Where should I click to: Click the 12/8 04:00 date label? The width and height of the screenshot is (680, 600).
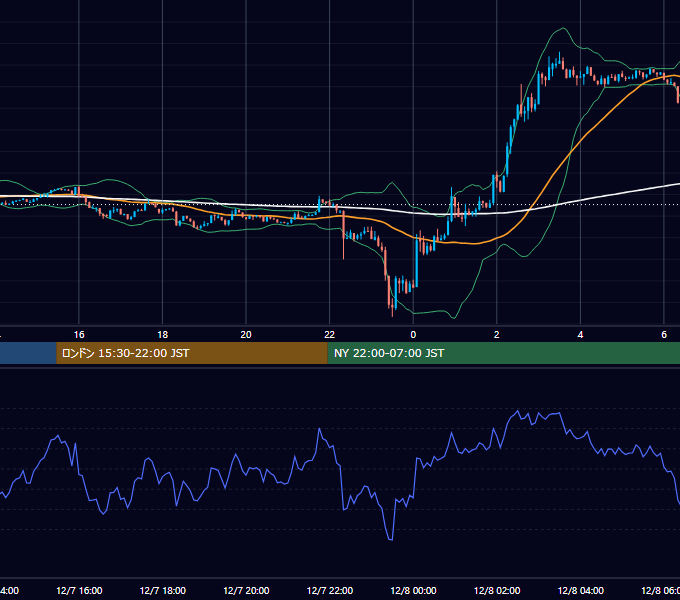point(581,590)
